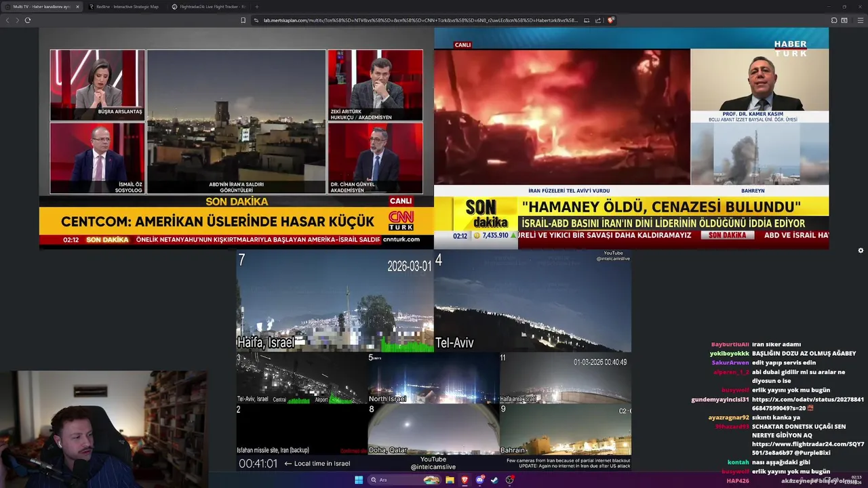Open Multi TV settings gear icon
The height and width of the screenshot is (488, 868).
[861, 250]
